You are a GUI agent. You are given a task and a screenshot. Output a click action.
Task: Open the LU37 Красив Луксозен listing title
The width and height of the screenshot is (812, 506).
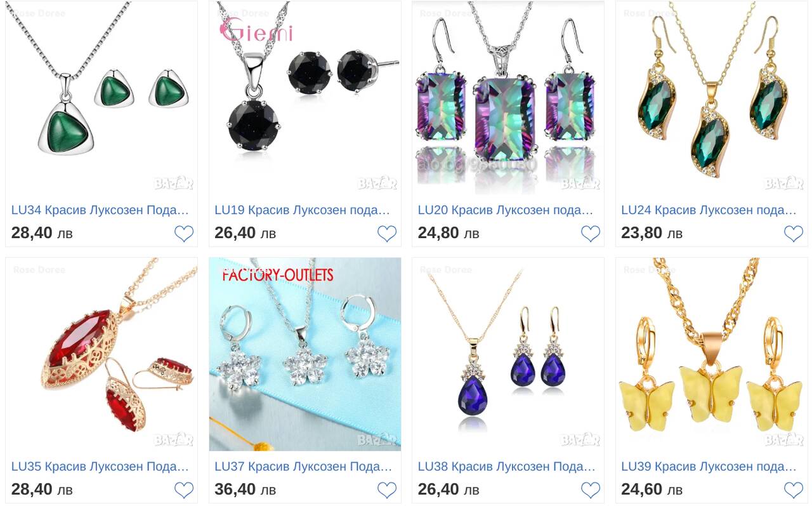(x=303, y=467)
